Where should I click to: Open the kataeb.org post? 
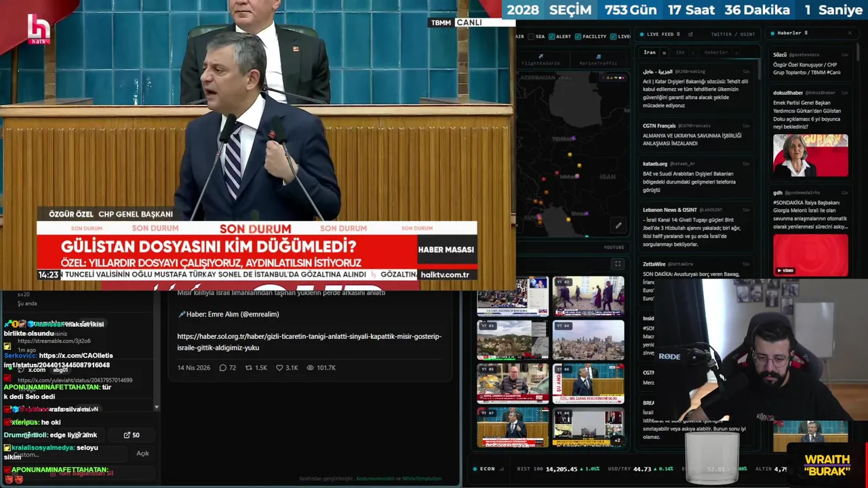point(696,177)
